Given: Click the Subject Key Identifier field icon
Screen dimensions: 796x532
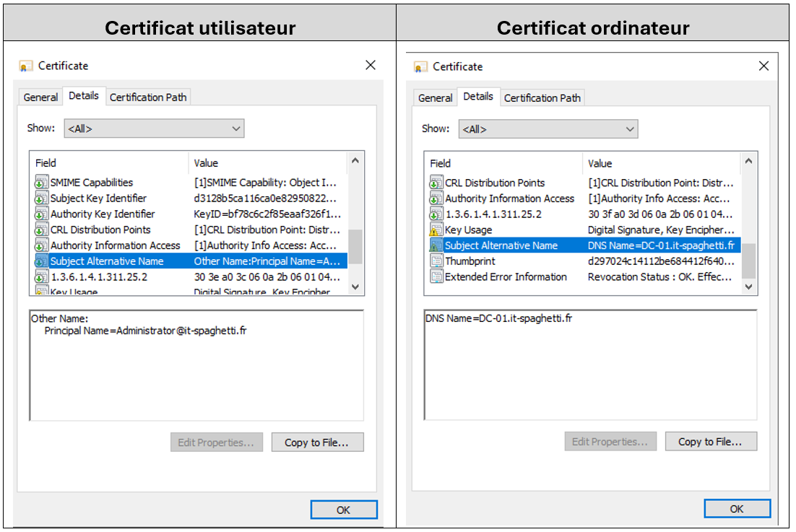Looking at the screenshot, I should tap(41, 199).
